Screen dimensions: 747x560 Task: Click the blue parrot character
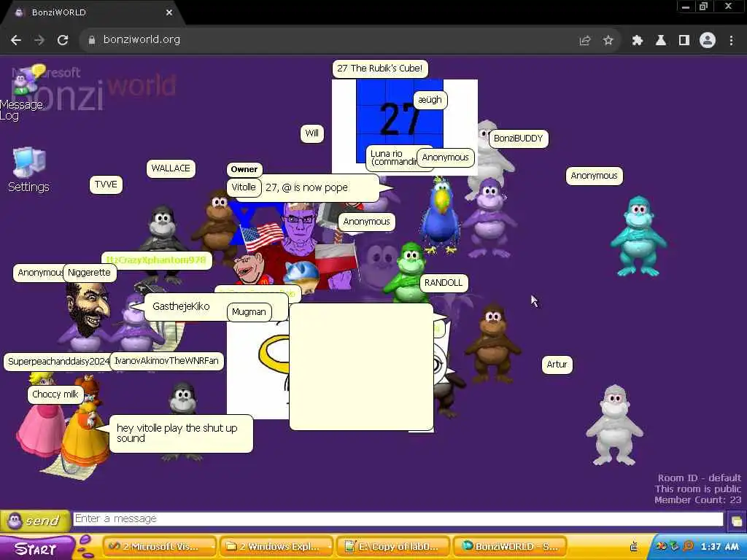pyautogui.click(x=440, y=215)
